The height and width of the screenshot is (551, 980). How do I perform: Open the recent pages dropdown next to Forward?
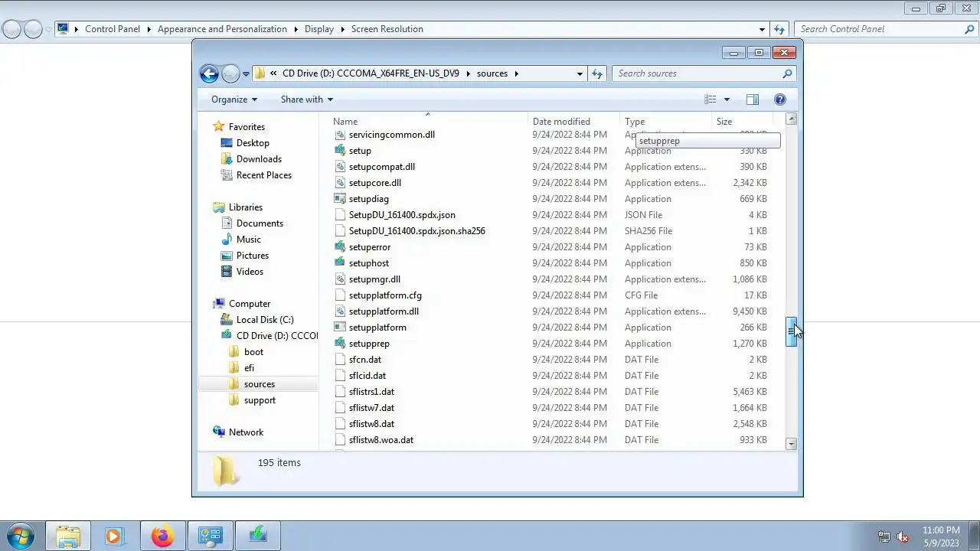coord(246,74)
